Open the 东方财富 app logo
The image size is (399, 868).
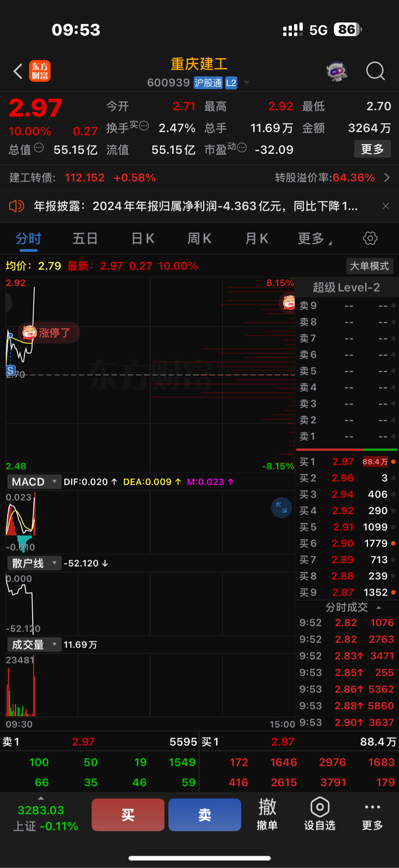pos(40,71)
